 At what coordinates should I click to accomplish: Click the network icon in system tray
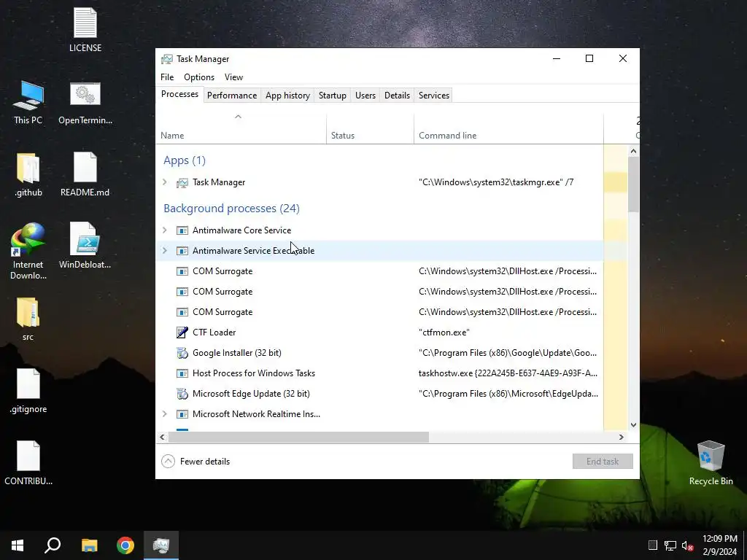pos(670,545)
